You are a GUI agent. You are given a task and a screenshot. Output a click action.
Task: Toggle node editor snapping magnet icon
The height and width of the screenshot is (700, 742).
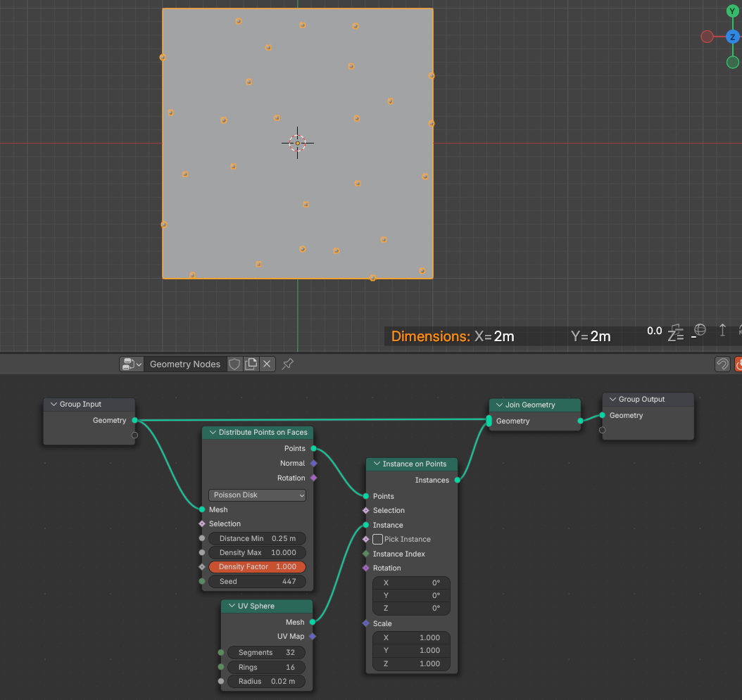tap(722, 364)
